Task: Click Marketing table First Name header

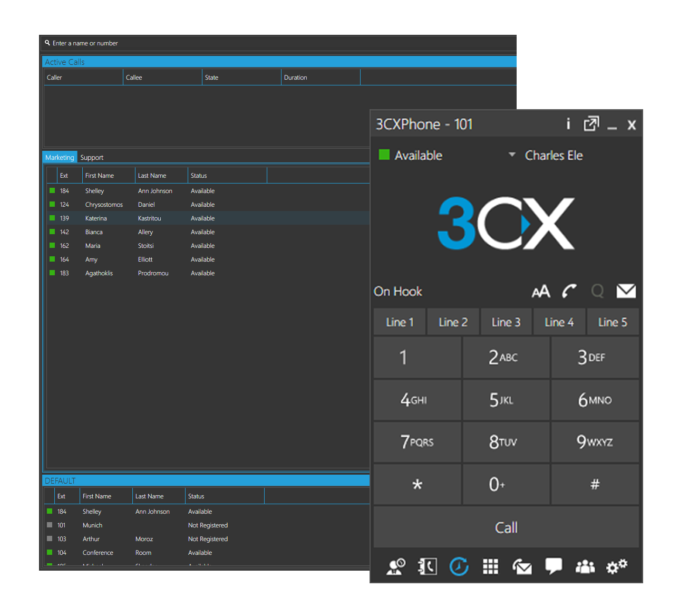Action: pyautogui.click(x=109, y=176)
